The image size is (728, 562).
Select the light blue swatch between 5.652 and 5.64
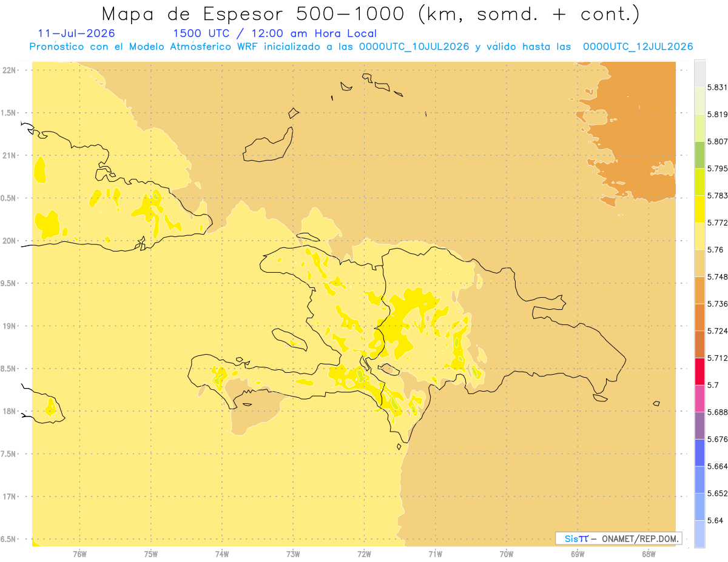tap(699, 507)
